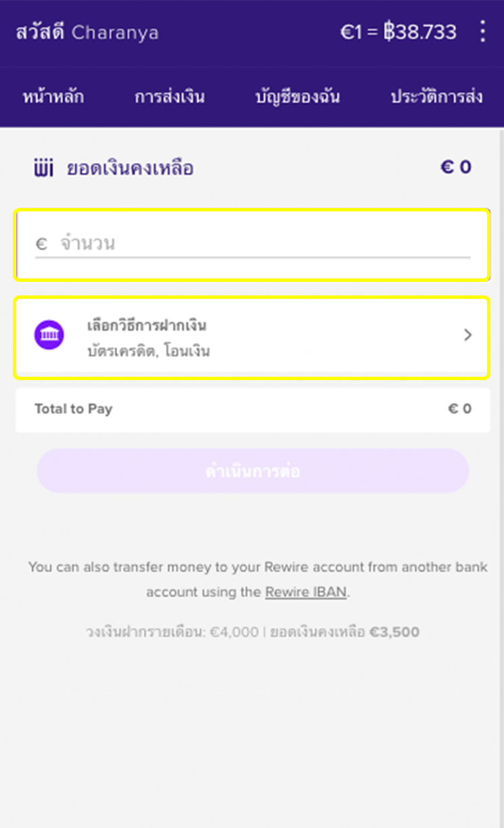
Task: Click the วงเงินฝากรายเดือน €4,000 limit text
Action: coord(172,632)
